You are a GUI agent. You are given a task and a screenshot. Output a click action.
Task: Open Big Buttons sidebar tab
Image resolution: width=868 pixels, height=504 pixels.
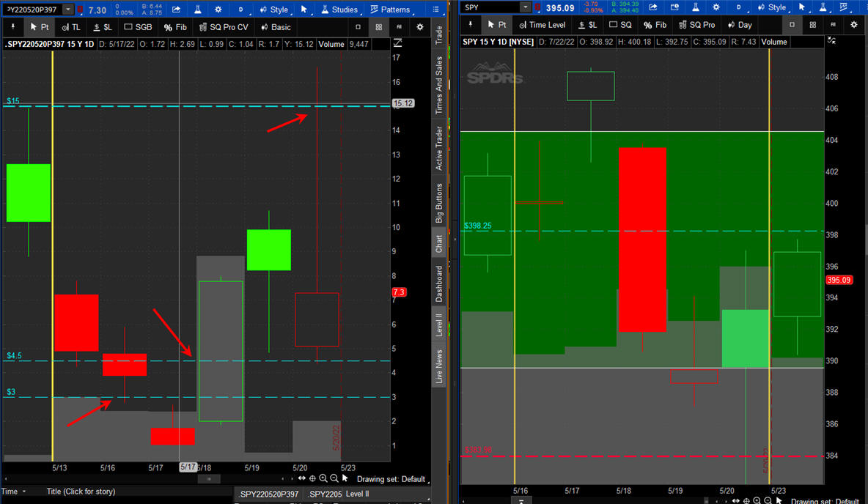[x=439, y=203]
